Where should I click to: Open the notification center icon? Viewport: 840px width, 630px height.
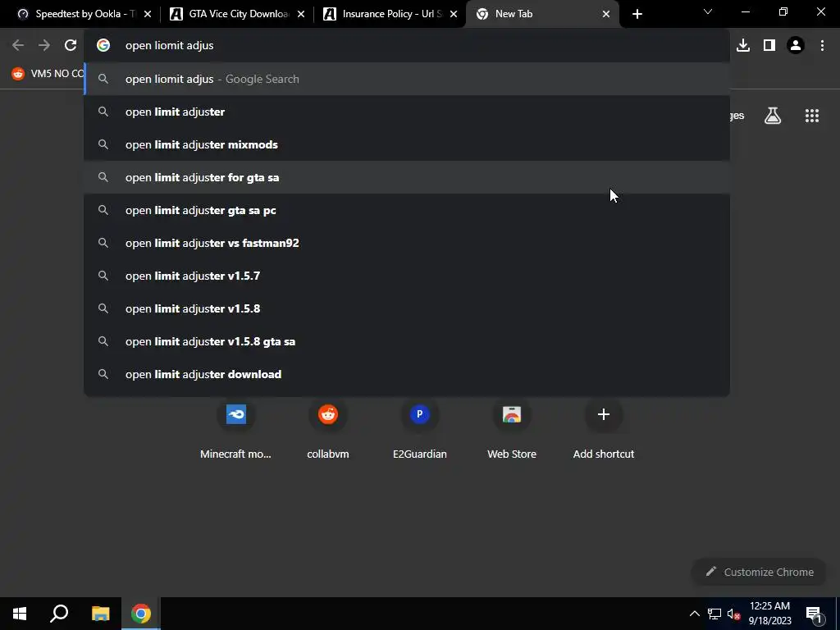814,614
